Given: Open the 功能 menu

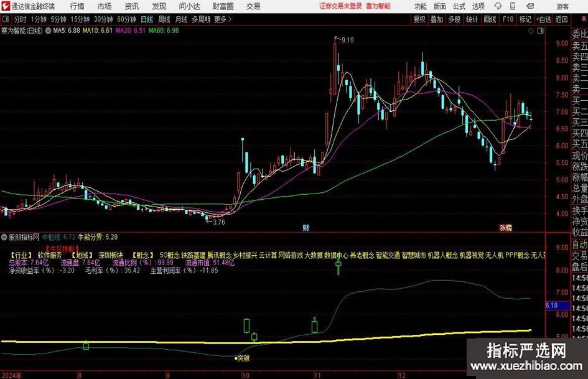Looking at the screenshot, I should [421, 6].
